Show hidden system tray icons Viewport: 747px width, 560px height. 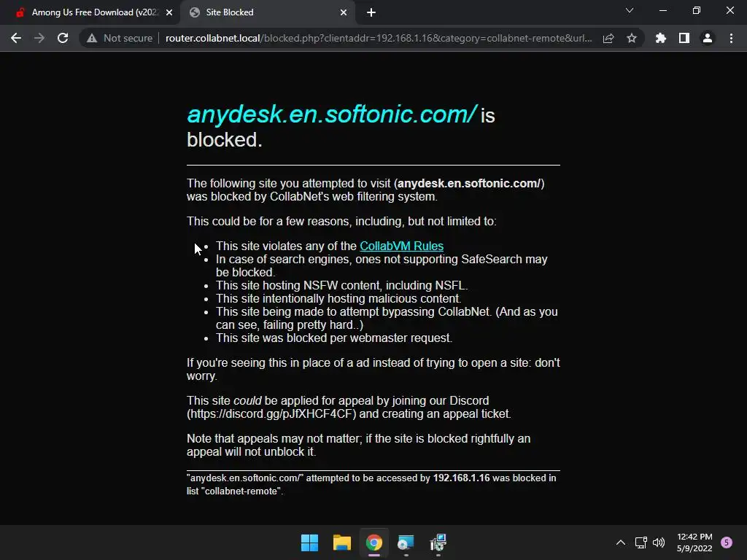pos(621,542)
